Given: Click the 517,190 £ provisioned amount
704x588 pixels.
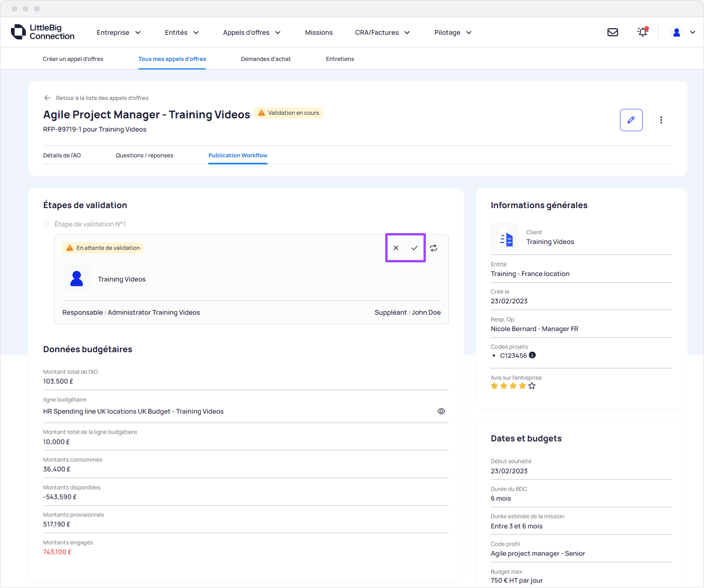Looking at the screenshot, I should (57, 524).
